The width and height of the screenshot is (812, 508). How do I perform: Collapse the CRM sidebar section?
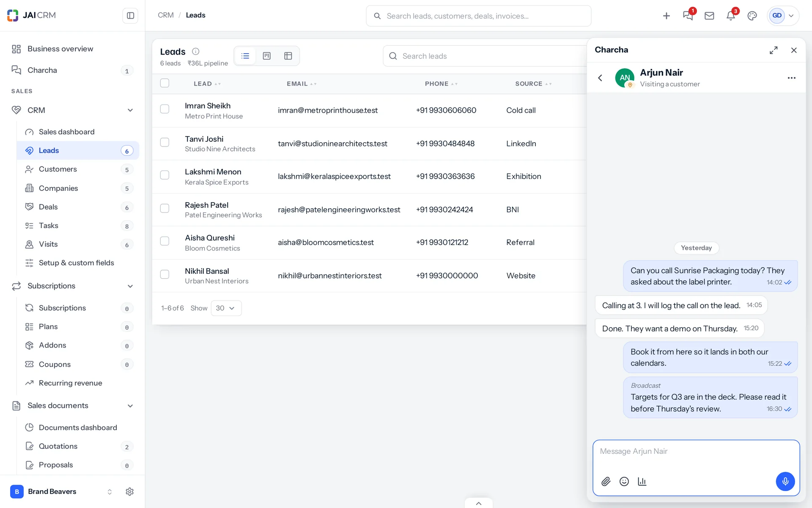pos(130,110)
